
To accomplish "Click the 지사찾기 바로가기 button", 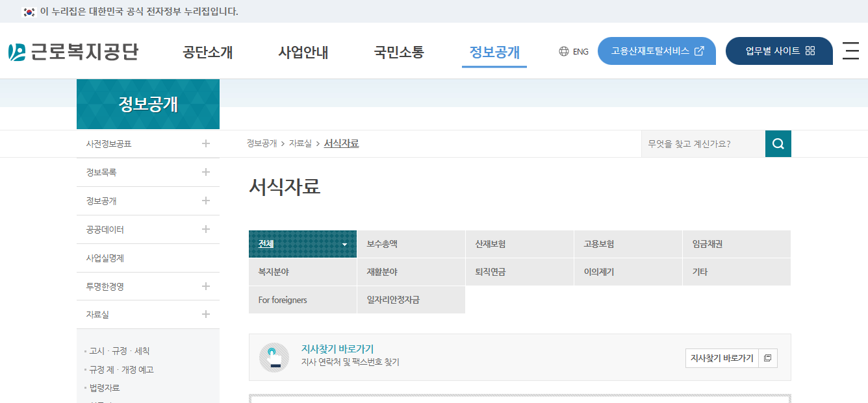I will [723, 358].
